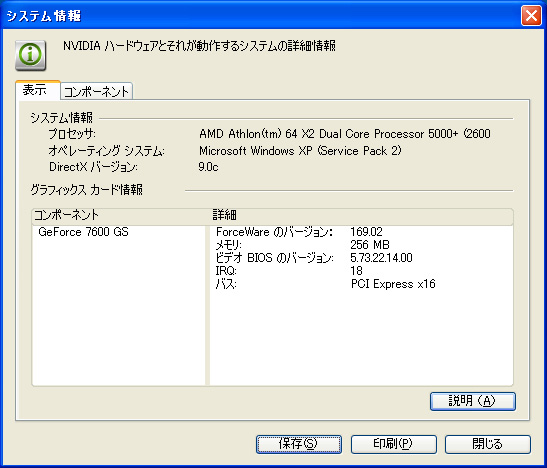Viewport: 547px width, 468px height.
Task: Click the コンポーネント column header
Action: [119, 215]
